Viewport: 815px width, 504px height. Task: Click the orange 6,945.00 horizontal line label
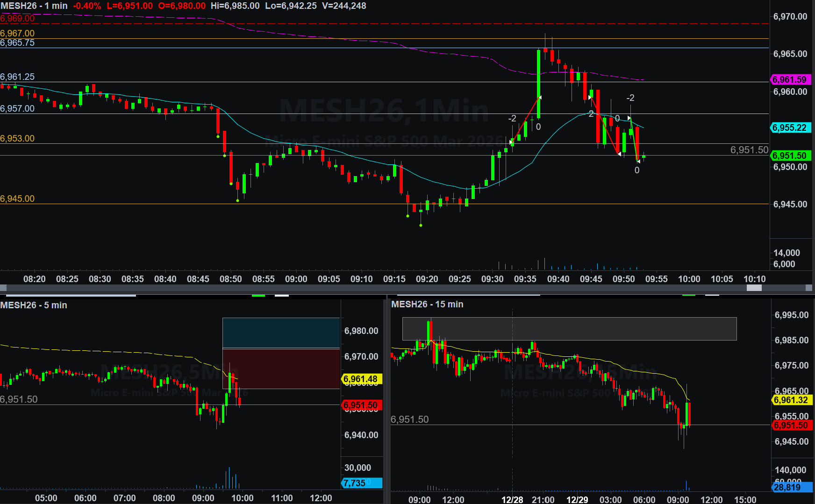[x=17, y=199]
